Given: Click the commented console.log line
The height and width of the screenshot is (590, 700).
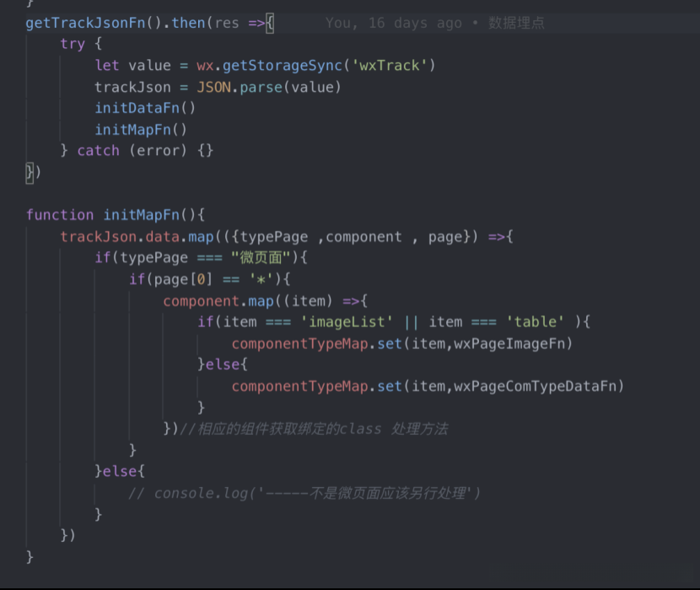Looking at the screenshot, I should click(x=304, y=493).
